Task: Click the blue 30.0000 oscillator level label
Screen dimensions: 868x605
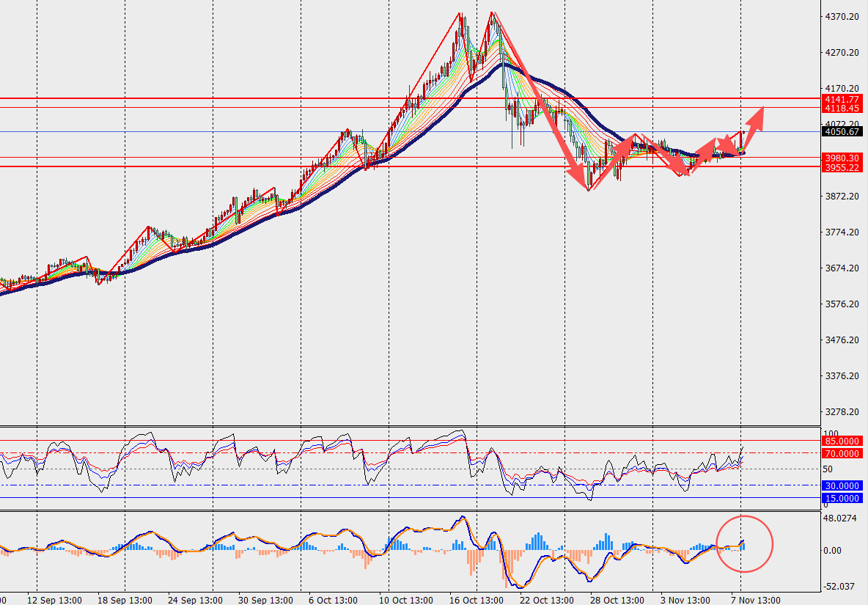Action: [842, 485]
